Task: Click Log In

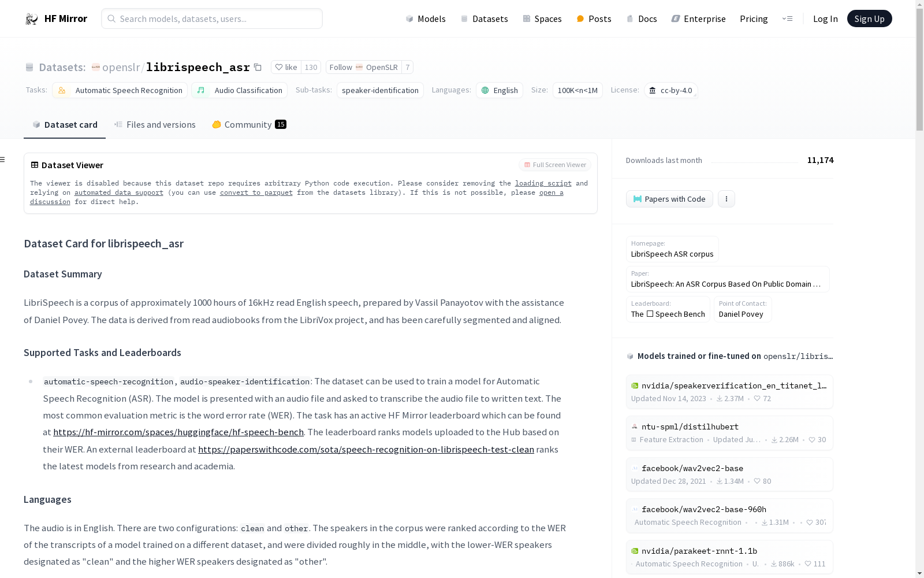Action: click(825, 19)
